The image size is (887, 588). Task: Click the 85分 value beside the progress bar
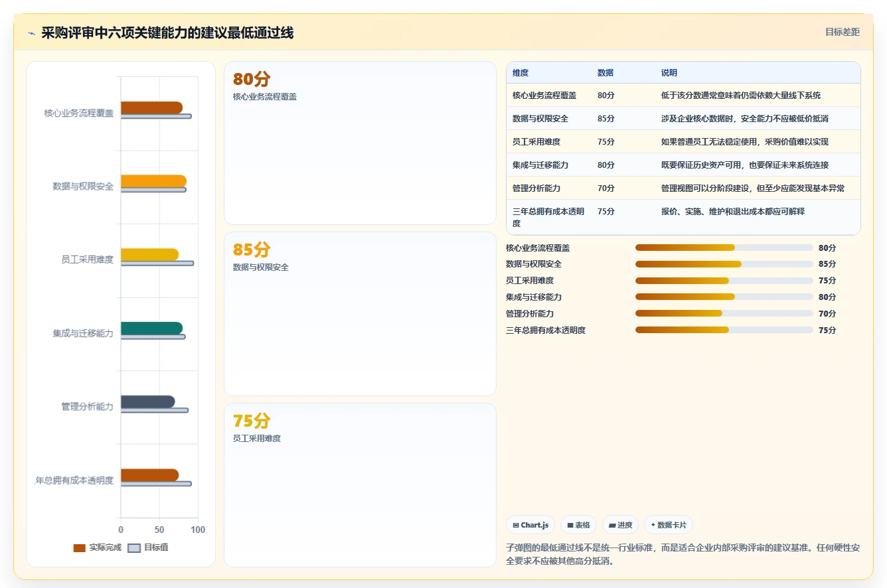pos(827,264)
